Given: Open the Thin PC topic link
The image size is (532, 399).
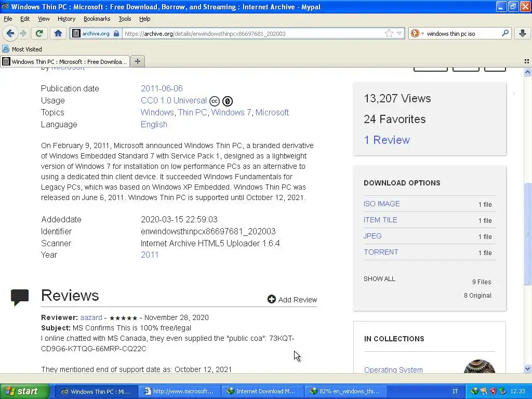Looking at the screenshot, I should coord(192,112).
